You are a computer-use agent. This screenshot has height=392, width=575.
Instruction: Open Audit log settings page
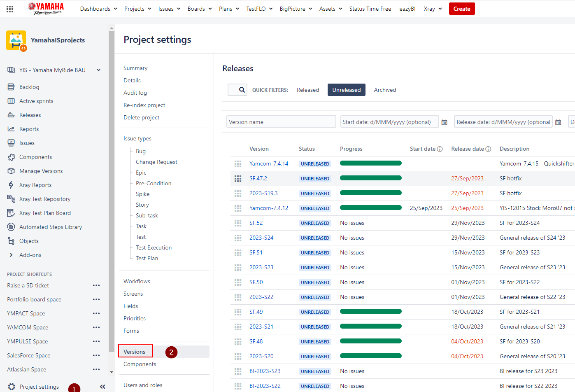tap(135, 93)
